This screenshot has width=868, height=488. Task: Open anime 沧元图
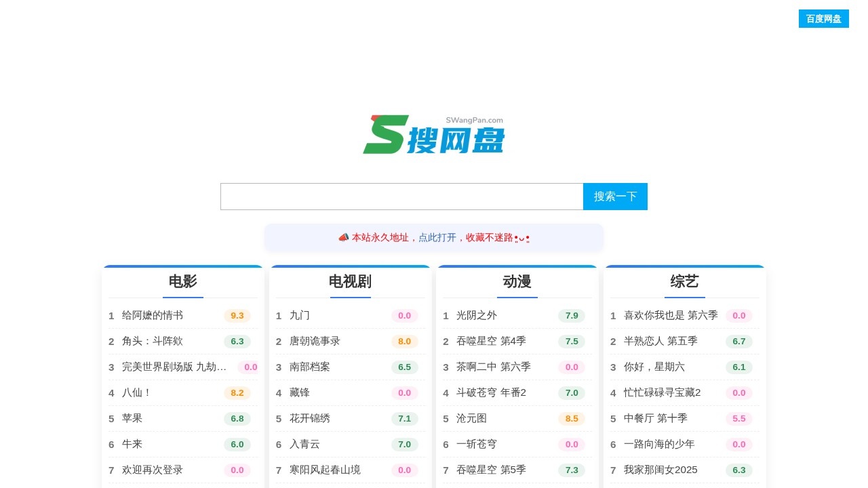point(471,418)
